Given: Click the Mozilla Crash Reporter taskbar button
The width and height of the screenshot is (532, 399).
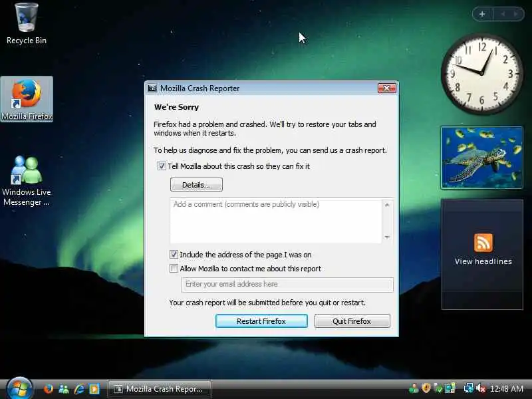Looking at the screenshot, I should [160, 389].
